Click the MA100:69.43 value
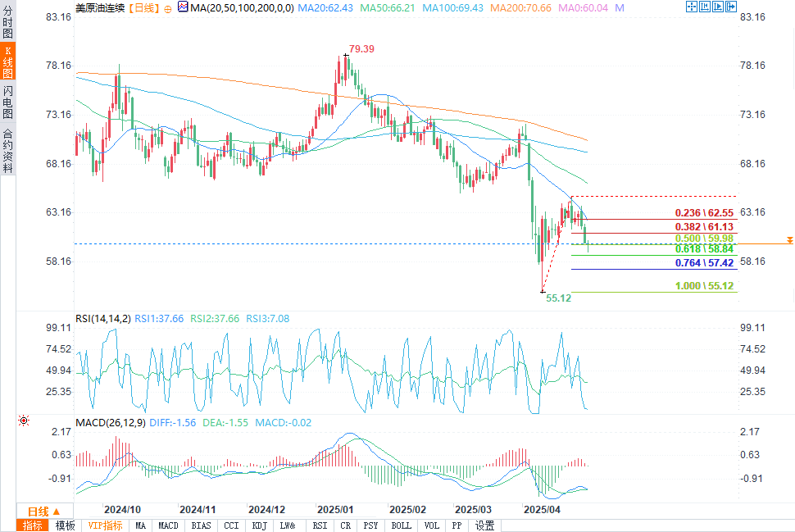Image resolution: width=795 pixels, height=532 pixels. [452, 7]
